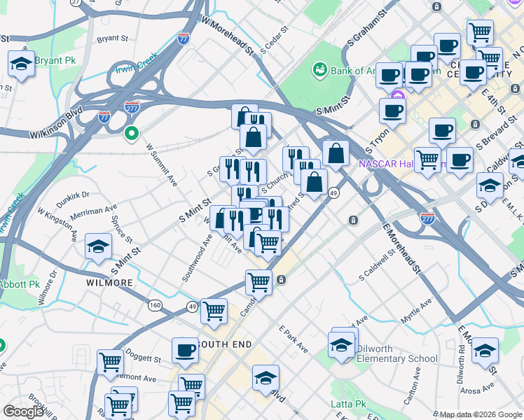Select the Irwin Creek label near interchange
Image resolution: width=524 pixels, height=420 pixels.
(137, 64)
